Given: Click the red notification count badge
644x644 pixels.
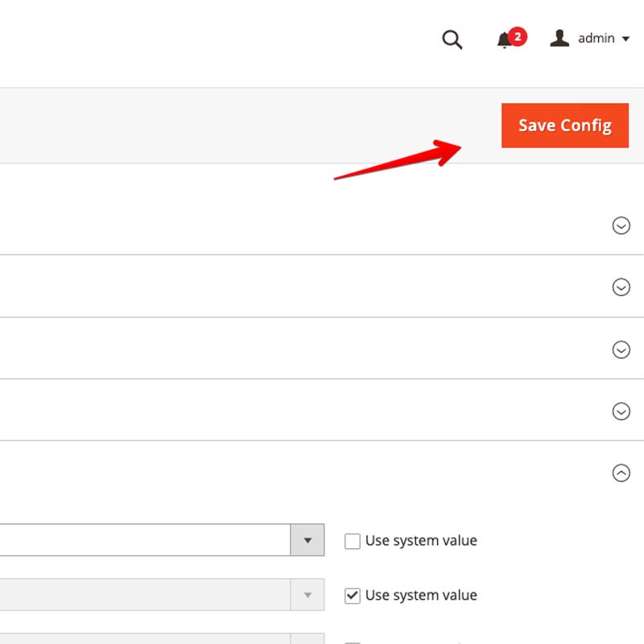Looking at the screenshot, I should [x=518, y=36].
